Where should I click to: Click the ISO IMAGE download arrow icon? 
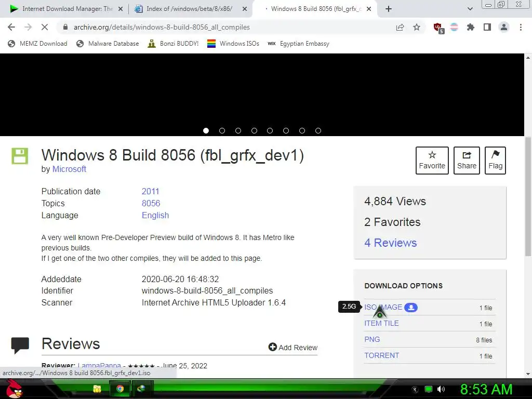(411, 308)
